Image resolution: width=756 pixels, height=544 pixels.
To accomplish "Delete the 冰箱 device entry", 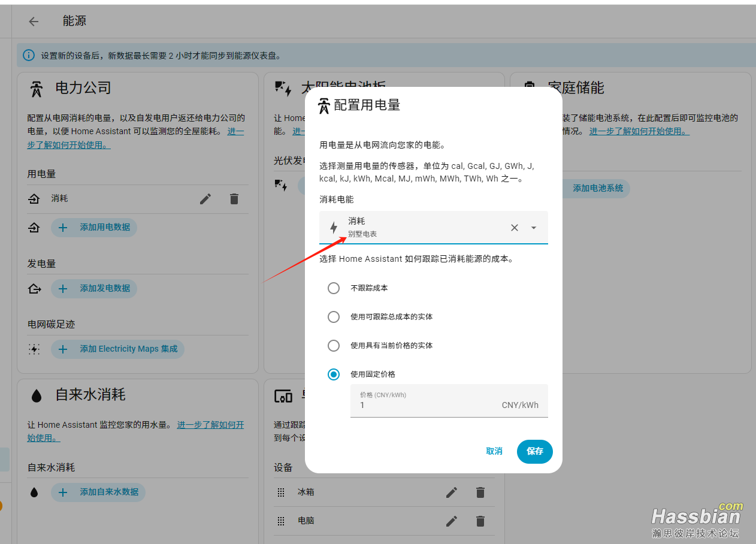I will tap(480, 492).
